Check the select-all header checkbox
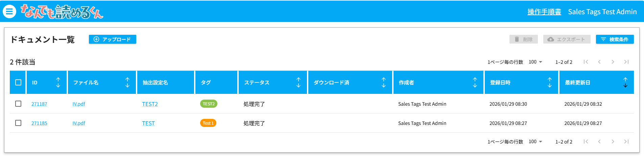This screenshot has height=156, width=644. [18, 82]
